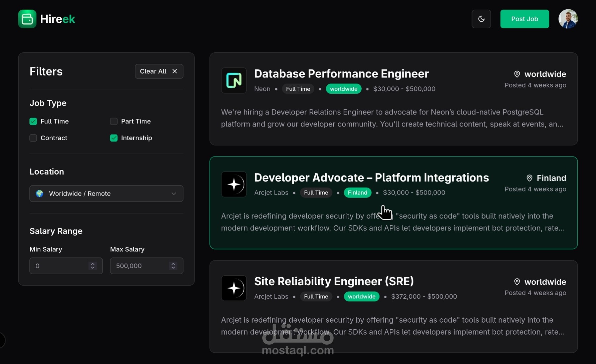Click Arcjet Labs name on Developer Advocate card
The width and height of the screenshot is (596, 364).
pyautogui.click(x=271, y=193)
